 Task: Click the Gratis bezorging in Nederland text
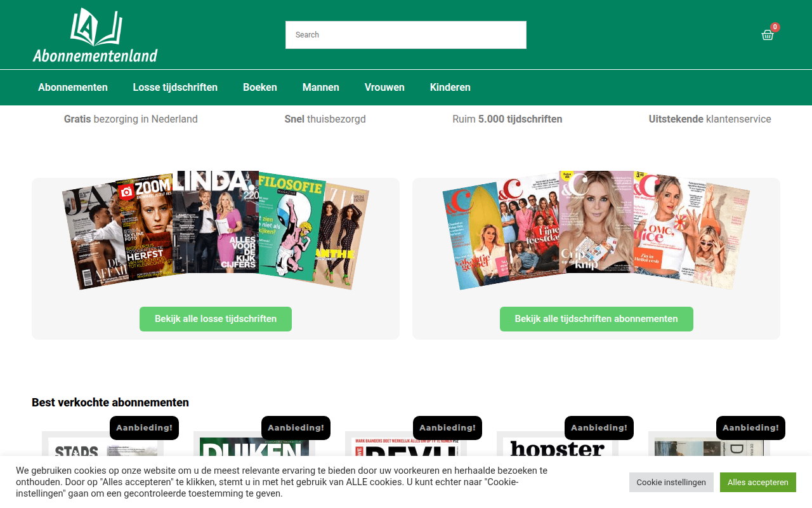pos(131,119)
